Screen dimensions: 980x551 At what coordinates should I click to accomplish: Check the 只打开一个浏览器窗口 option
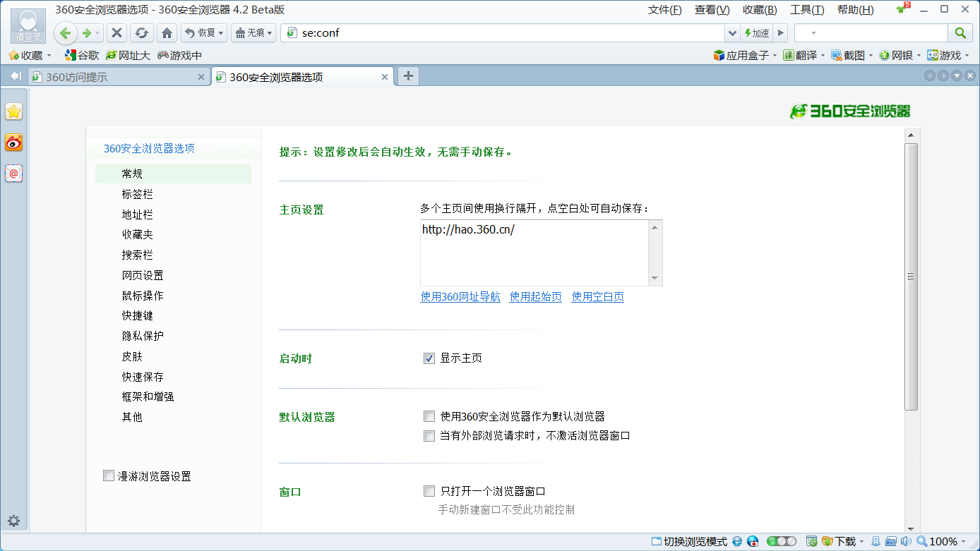coord(429,491)
